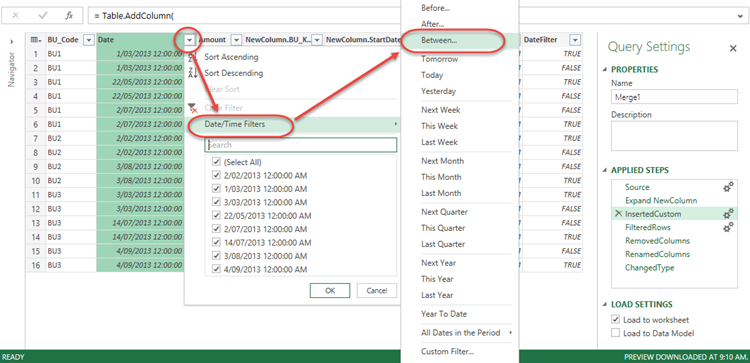Uncheck the 4/09/2013 12:00:00 AM checkbox

pyautogui.click(x=215, y=269)
